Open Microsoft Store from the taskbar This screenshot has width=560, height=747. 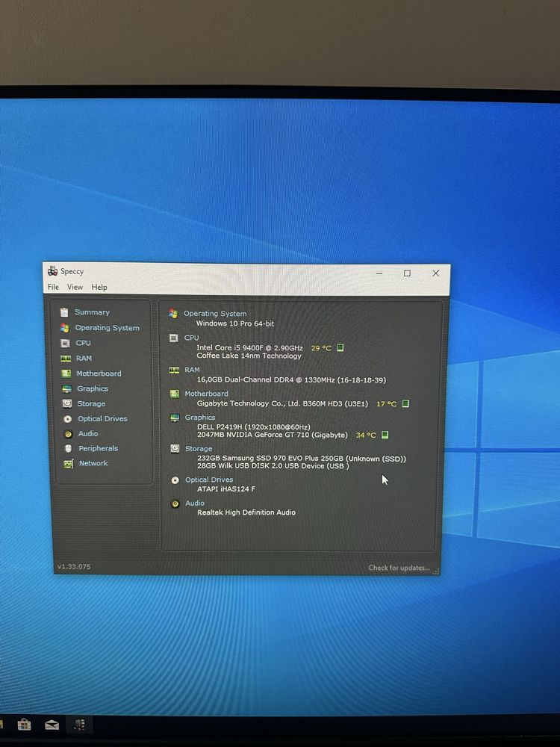pyautogui.click(x=24, y=725)
